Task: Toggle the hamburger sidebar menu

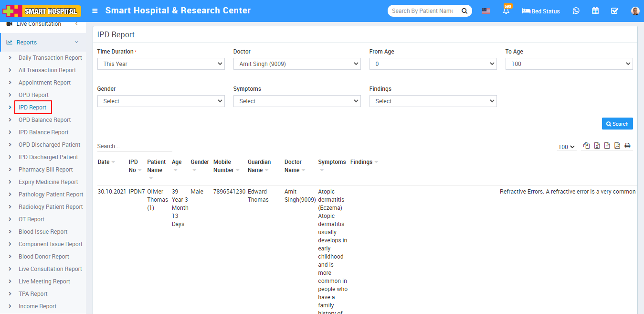Action: [95, 11]
